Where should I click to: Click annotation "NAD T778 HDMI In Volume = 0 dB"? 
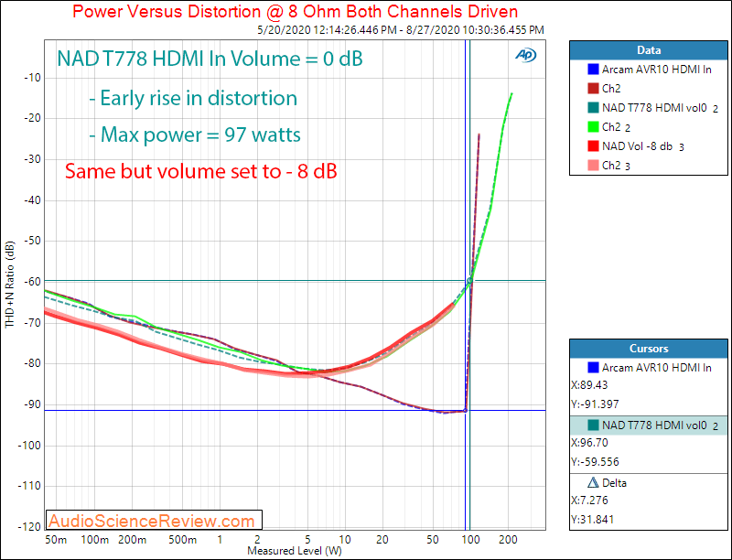coord(210,59)
